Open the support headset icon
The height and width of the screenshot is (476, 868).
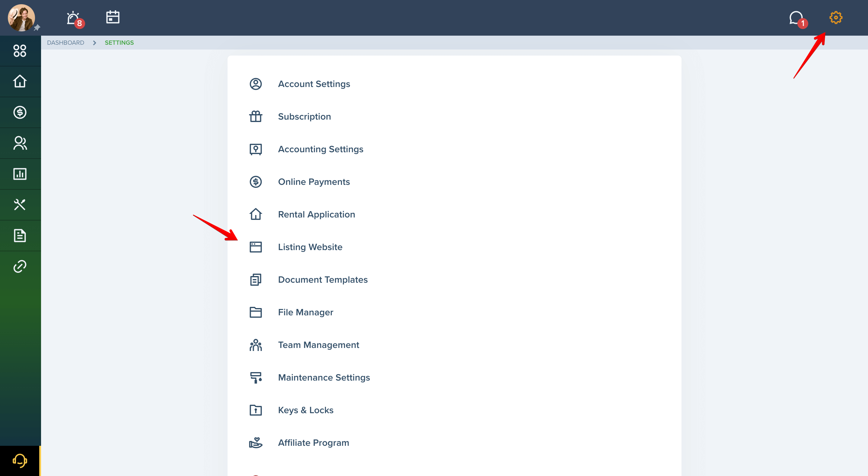click(20, 461)
